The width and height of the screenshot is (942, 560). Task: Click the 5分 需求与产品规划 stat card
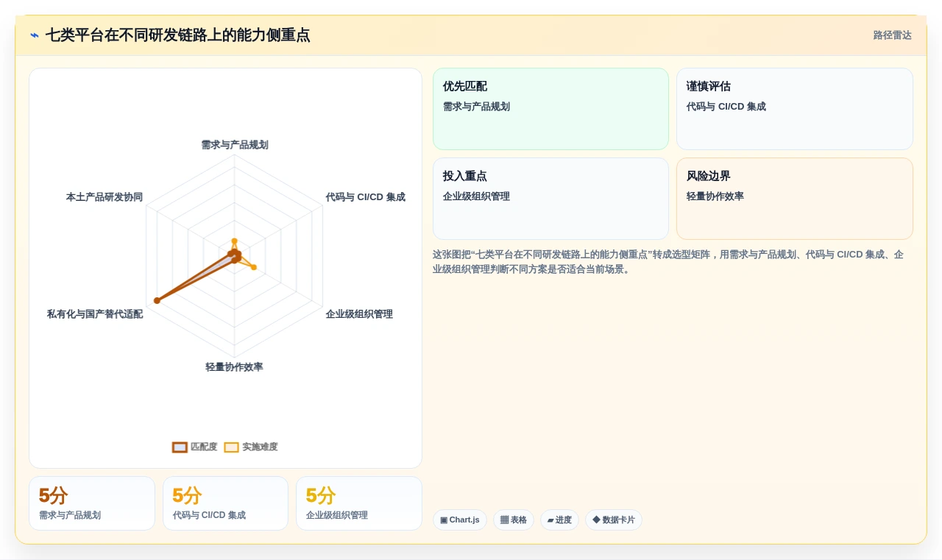point(92,503)
